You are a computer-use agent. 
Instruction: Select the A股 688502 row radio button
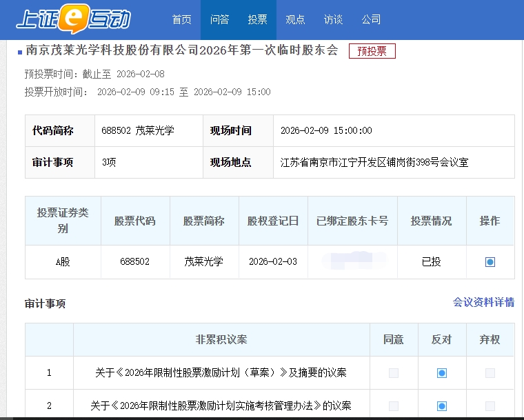pos(490,262)
